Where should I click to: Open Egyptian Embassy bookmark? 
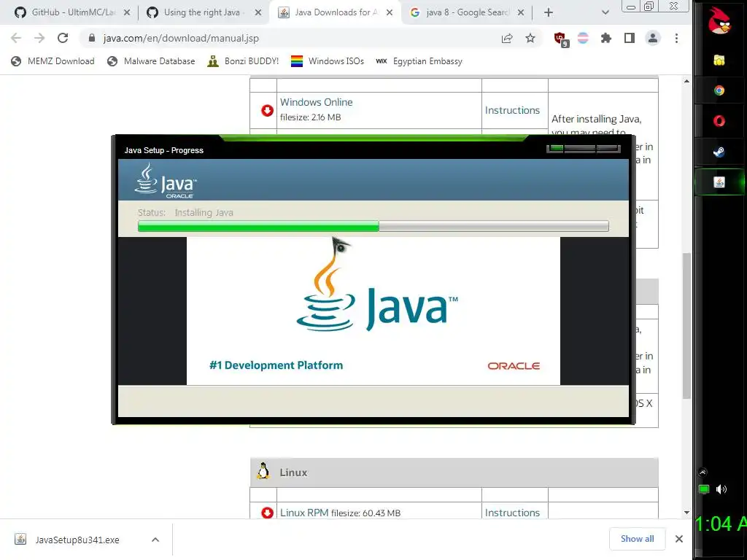coord(419,61)
